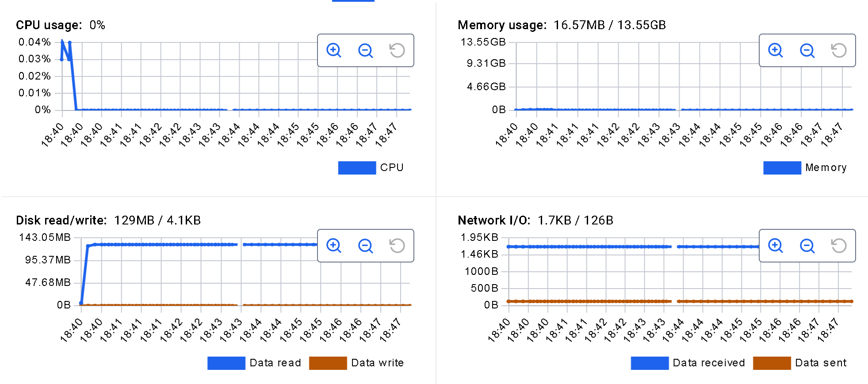
Task: Reset zoom on the CPU usage chart
Action: [x=397, y=50]
